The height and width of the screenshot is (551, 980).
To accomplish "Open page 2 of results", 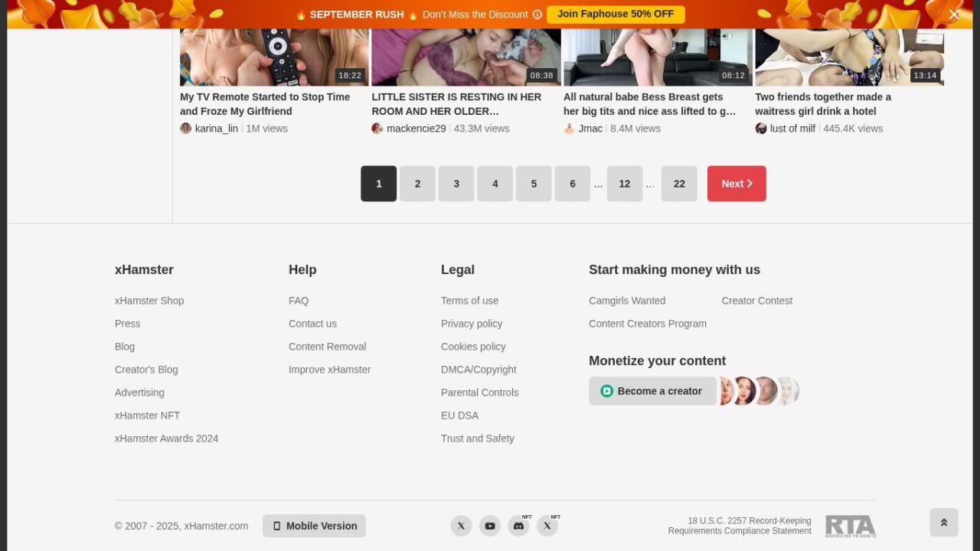I will click(x=417, y=183).
